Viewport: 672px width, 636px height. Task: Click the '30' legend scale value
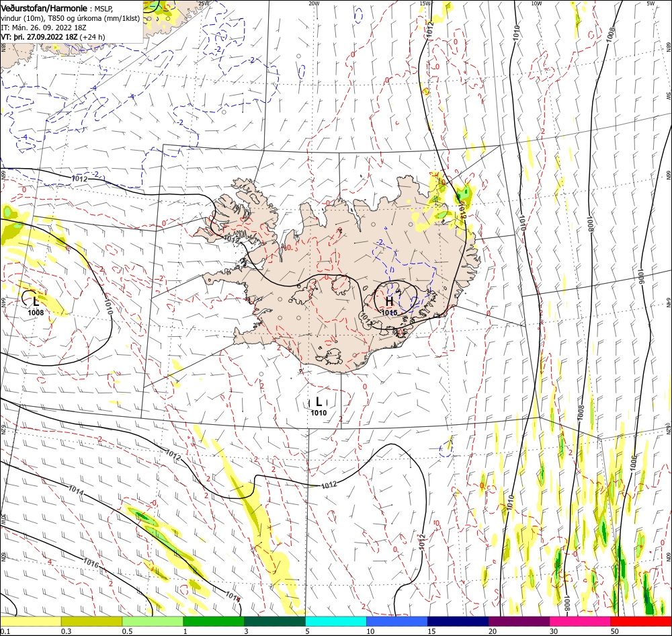[x=554, y=631]
